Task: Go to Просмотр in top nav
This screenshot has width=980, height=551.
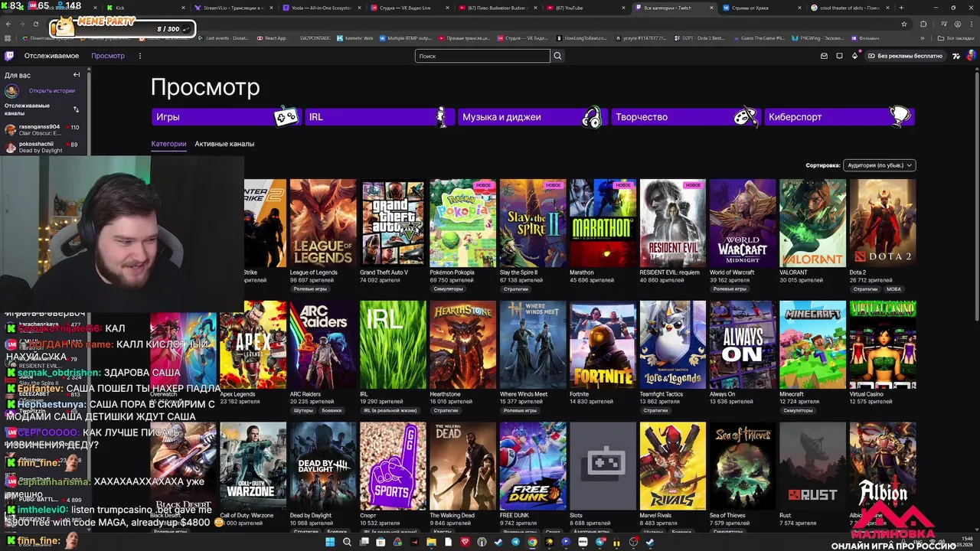Action: point(108,56)
